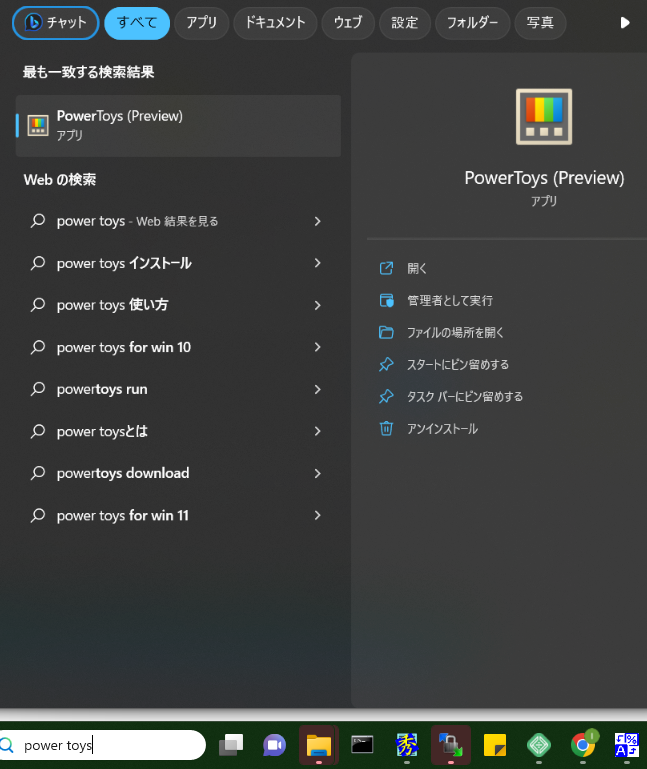Expand the 'powertoys run' chevron
Viewport: 647px width, 769px height.
pyautogui.click(x=317, y=389)
